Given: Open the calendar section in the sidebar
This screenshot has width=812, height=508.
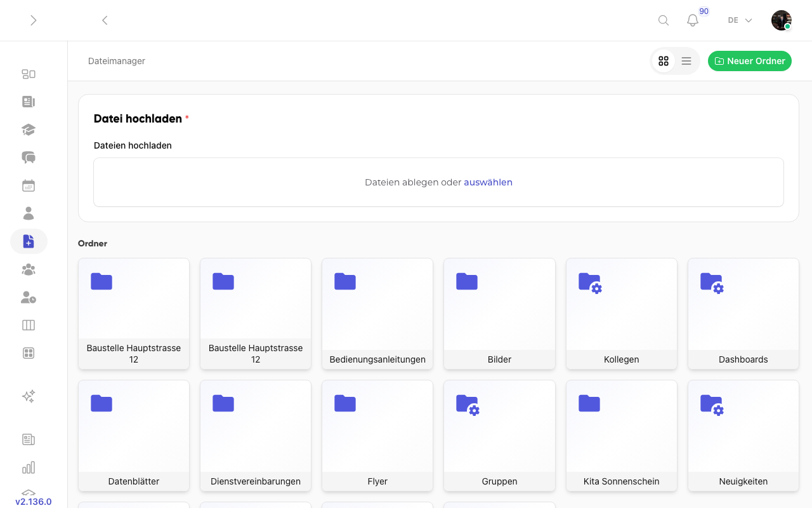Looking at the screenshot, I should pos(29,185).
